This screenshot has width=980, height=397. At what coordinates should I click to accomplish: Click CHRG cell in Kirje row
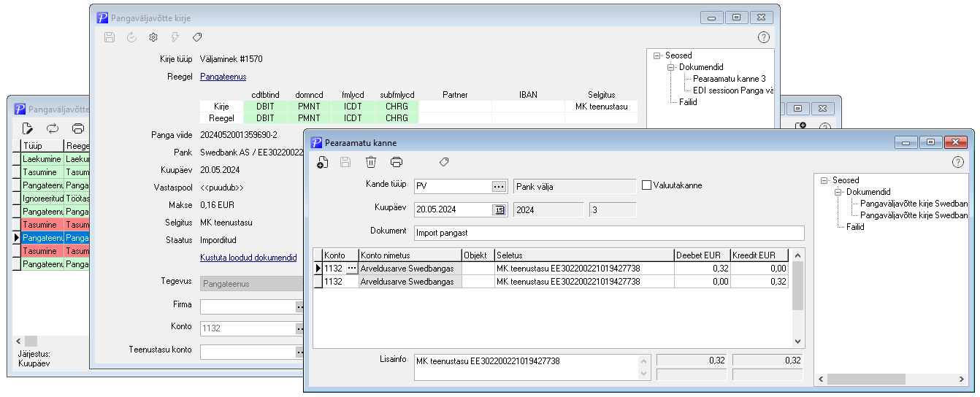397,107
